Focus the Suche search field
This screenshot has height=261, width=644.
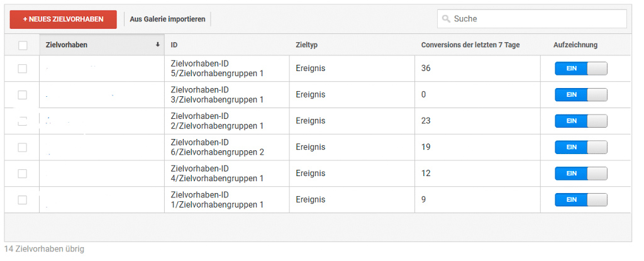[532, 19]
